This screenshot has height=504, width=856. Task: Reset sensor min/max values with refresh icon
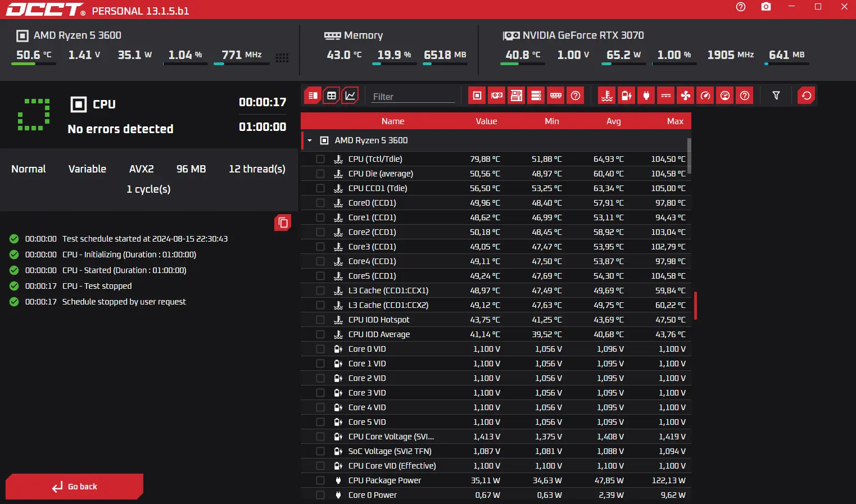[x=807, y=96]
